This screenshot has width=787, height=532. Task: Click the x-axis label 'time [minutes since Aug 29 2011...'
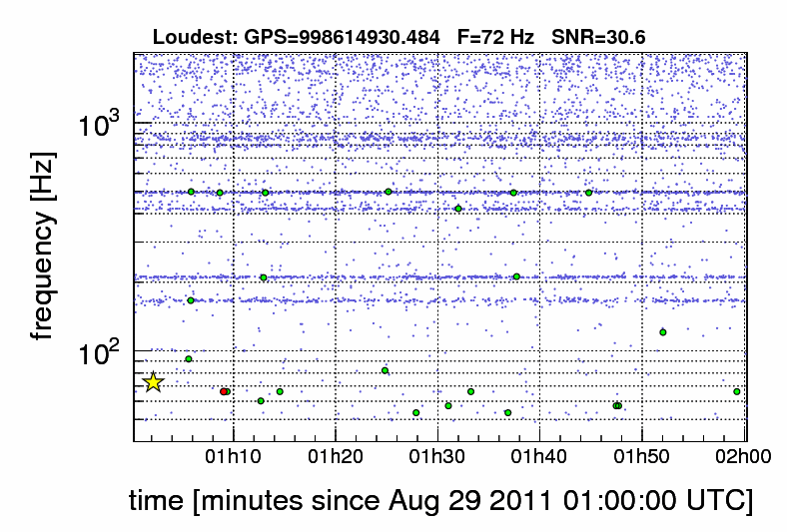tap(441, 500)
